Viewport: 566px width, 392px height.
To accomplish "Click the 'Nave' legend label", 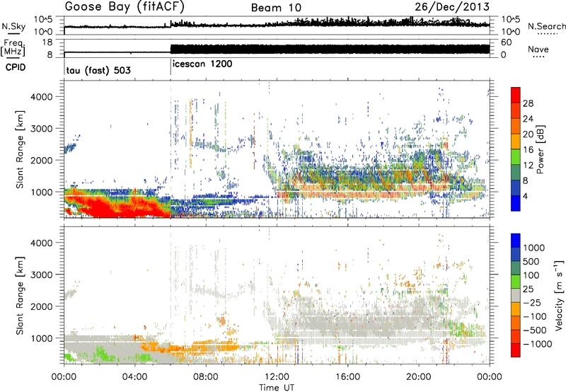I will point(538,49).
